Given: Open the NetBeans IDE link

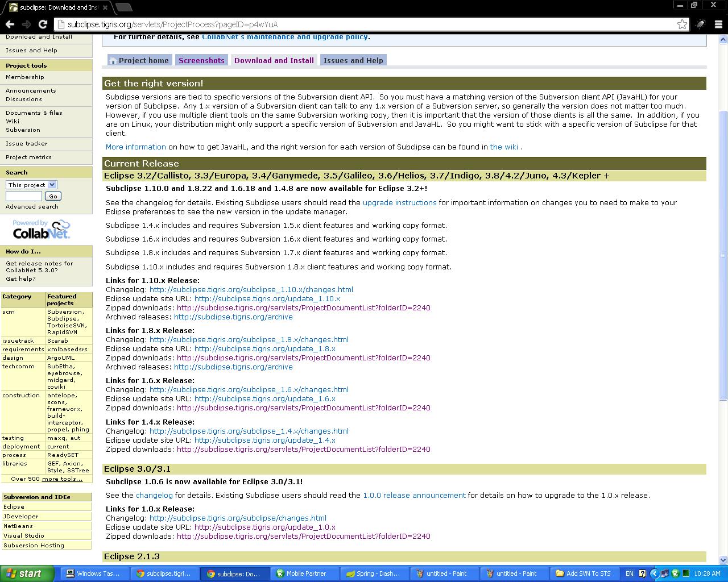Looking at the screenshot, I should point(18,526).
